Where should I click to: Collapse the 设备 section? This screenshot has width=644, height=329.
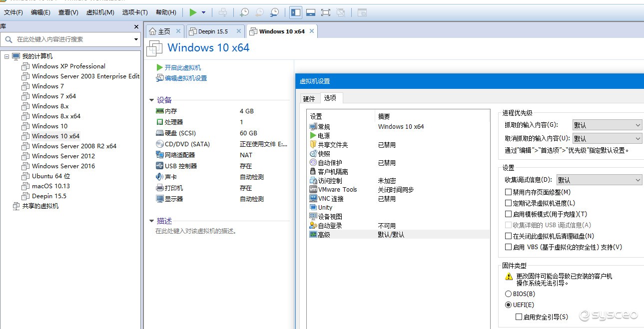pos(152,100)
